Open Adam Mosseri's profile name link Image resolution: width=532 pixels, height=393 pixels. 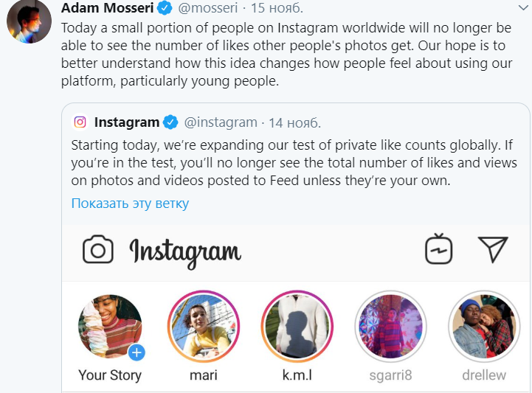[x=107, y=8]
